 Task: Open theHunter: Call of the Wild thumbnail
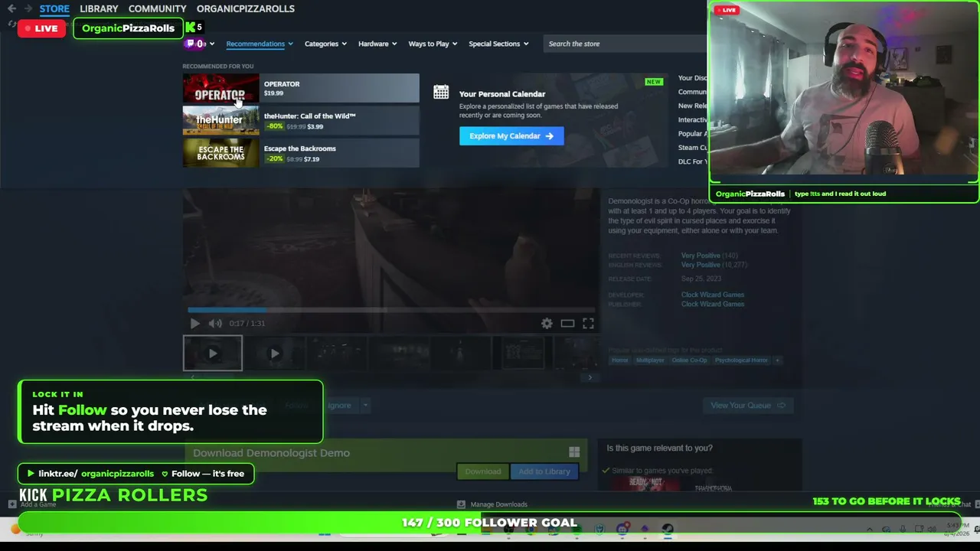click(x=220, y=120)
